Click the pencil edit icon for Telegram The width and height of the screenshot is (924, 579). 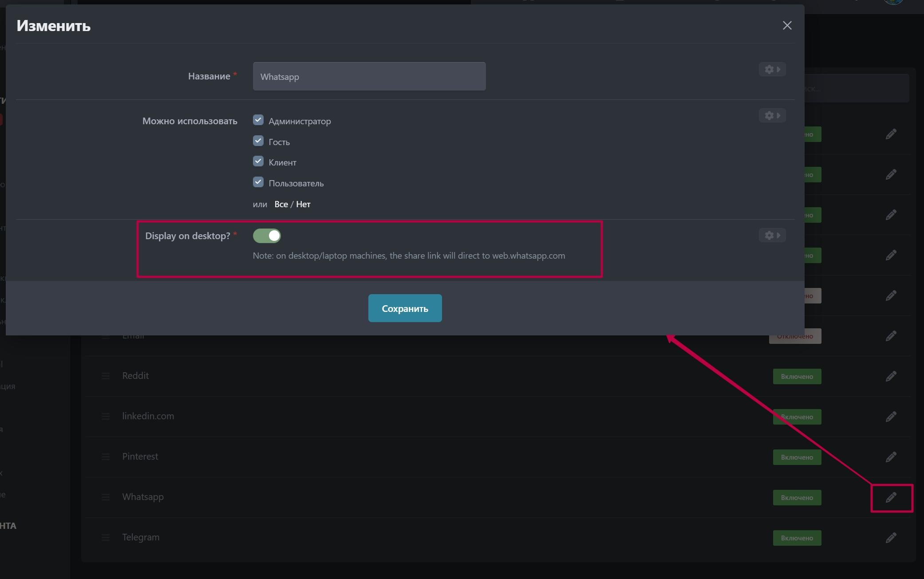point(891,538)
